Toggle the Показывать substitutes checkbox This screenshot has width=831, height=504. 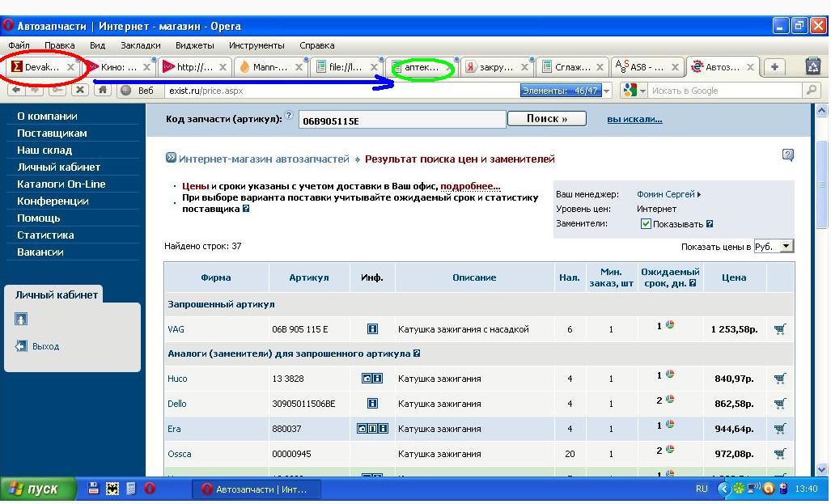[646, 224]
